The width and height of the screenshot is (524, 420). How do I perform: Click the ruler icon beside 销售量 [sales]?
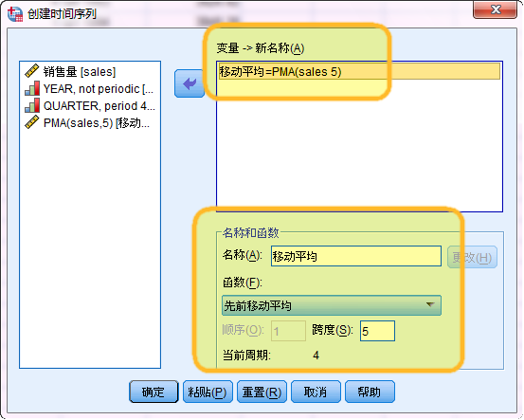(x=32, y=71)
